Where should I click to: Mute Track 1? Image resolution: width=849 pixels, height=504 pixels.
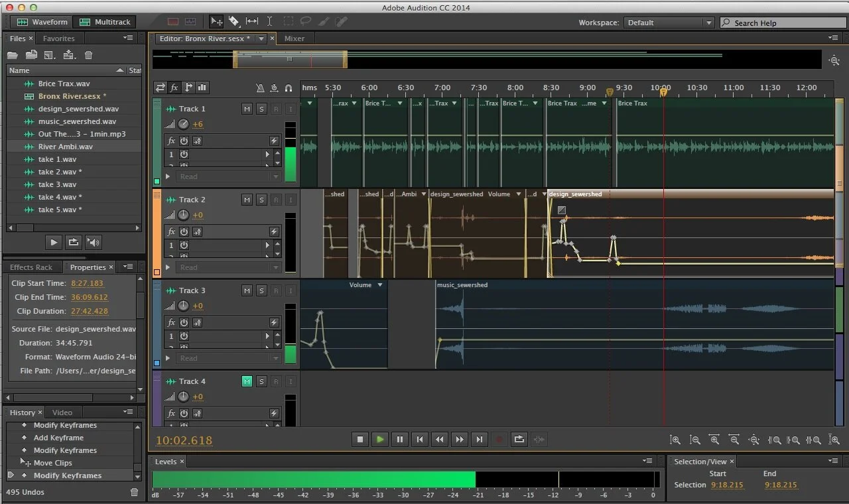click(x=247, y=109)
